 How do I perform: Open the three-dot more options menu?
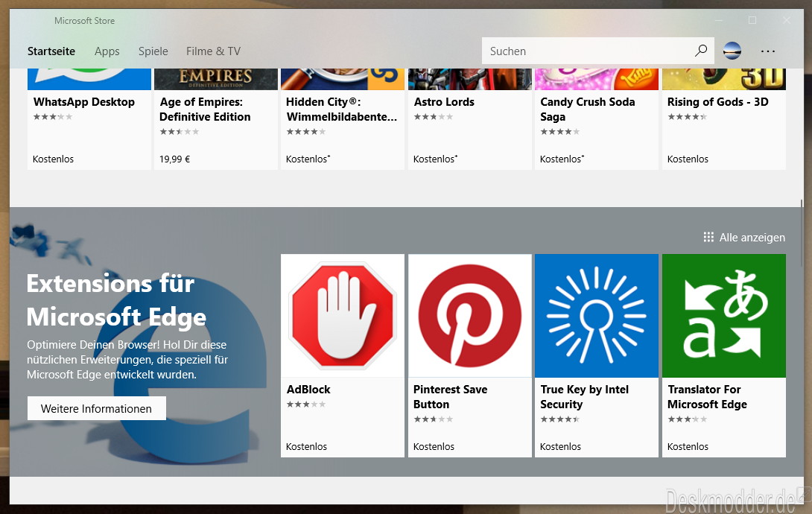pyautogui.click(x=768, y=51)
